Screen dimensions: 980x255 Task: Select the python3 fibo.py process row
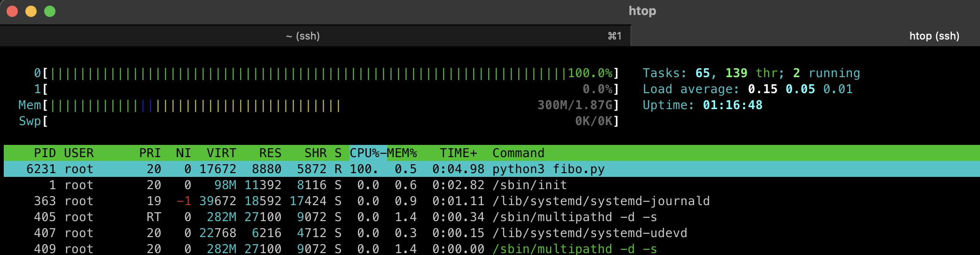[x=492, y=169]
